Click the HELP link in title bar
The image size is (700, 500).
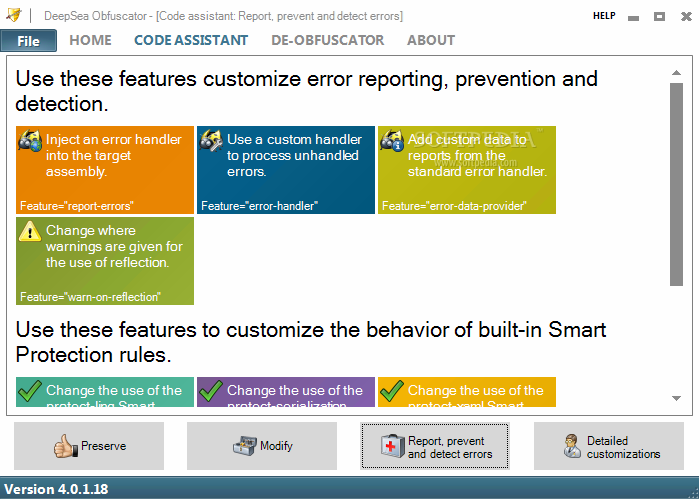pyautogui.click(x=604, y=16)
